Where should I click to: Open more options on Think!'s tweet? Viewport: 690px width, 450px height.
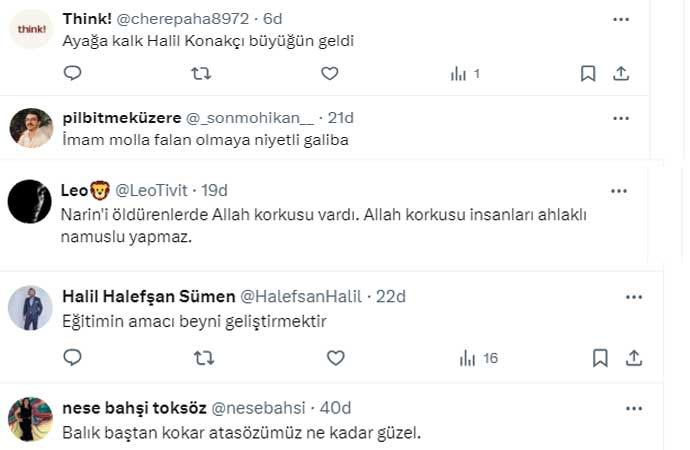[x=621, y=19]
